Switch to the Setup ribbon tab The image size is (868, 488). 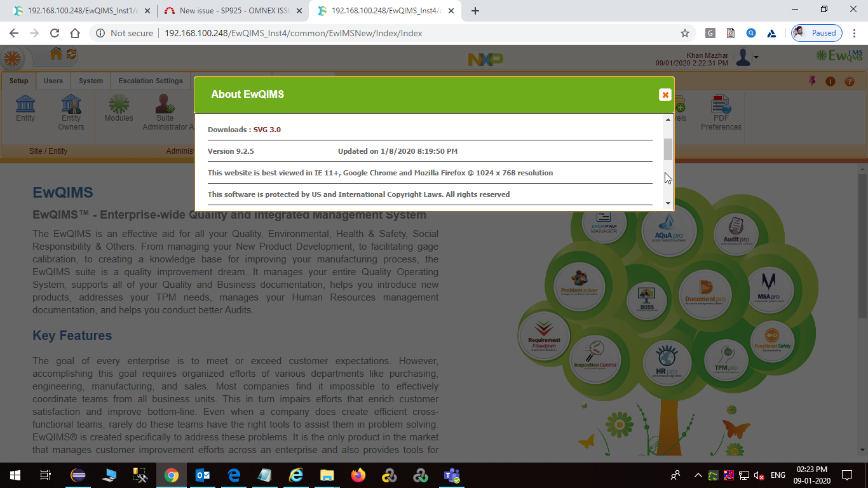(x=18, y=81)
